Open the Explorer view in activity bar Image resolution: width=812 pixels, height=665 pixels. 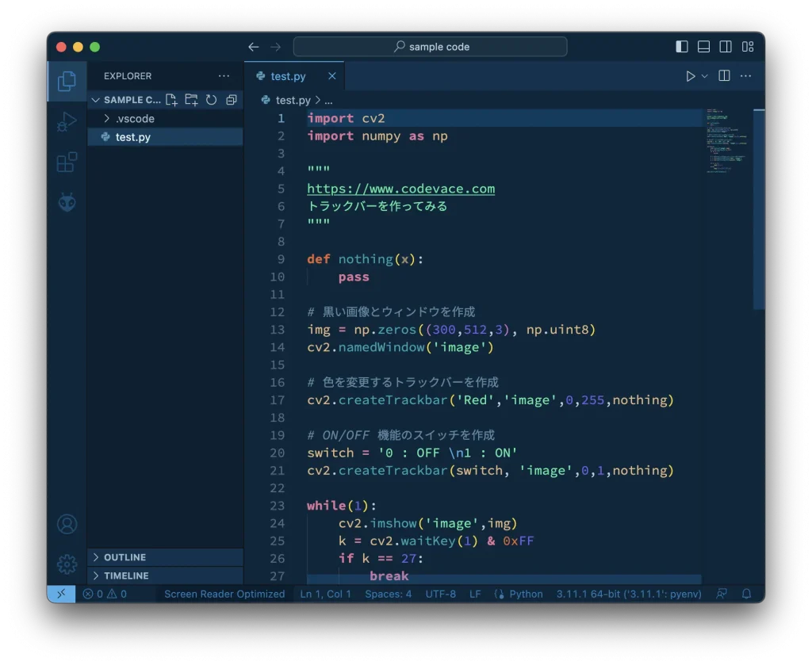[67, 81]
